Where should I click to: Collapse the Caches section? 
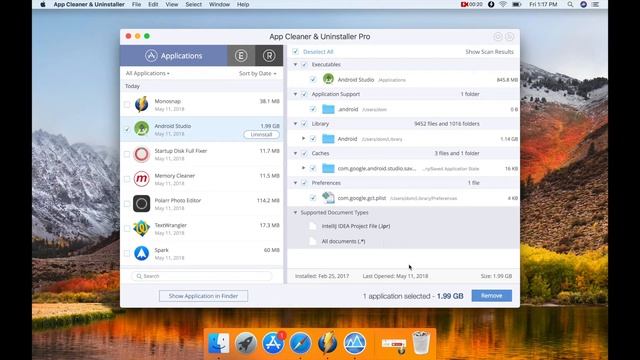click(x=296, y=153)
